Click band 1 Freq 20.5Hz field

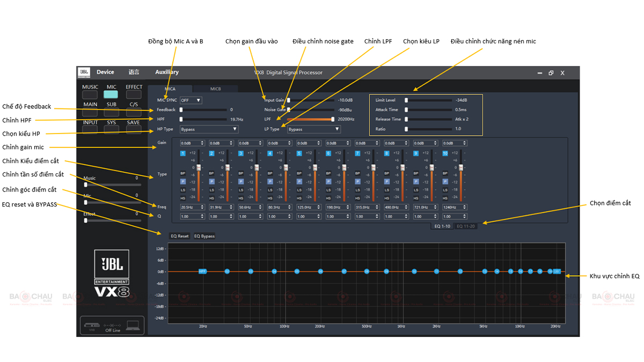192,207
